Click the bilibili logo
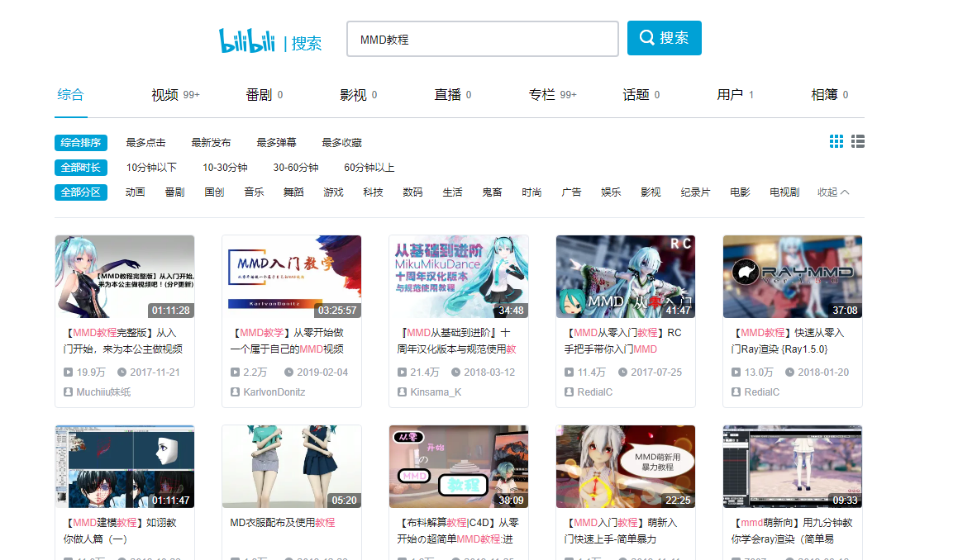The width and height of the screenshot is (958, 560). coord(247,40)
